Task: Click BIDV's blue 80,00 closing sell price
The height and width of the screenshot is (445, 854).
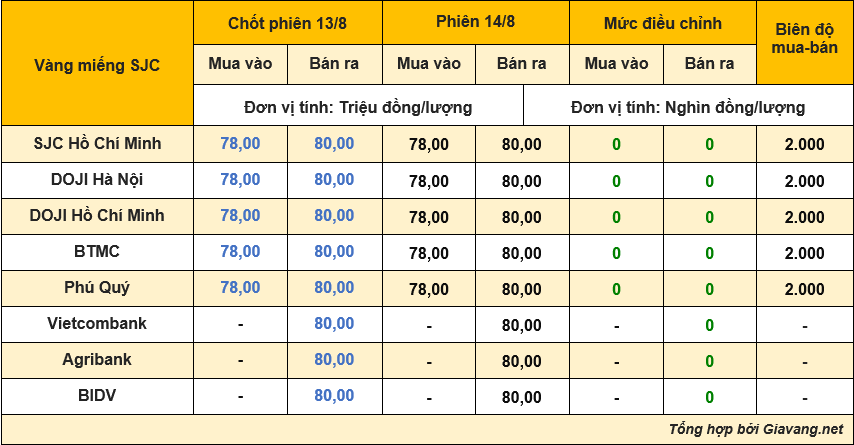Action: (334, 395)
